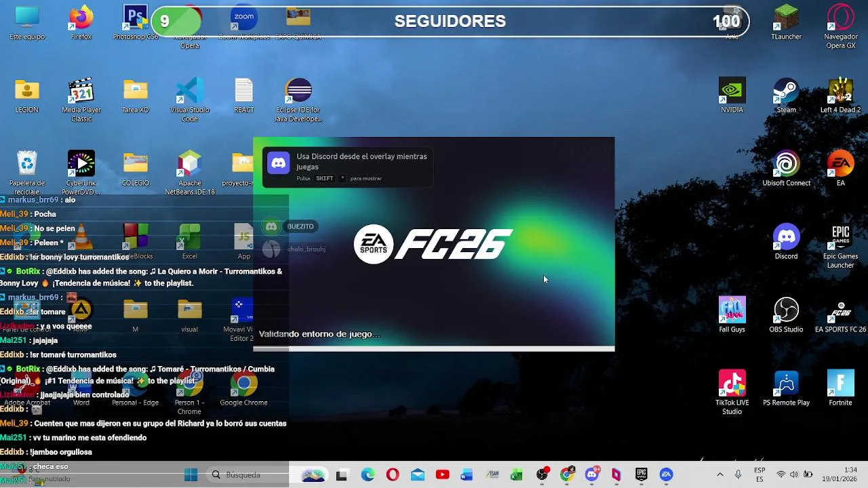Click the microphone tray icon
Screen dimensions: 868x488
(738, 475)
